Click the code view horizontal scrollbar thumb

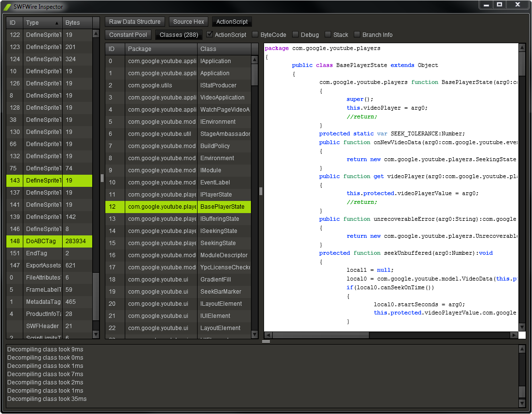321,335
